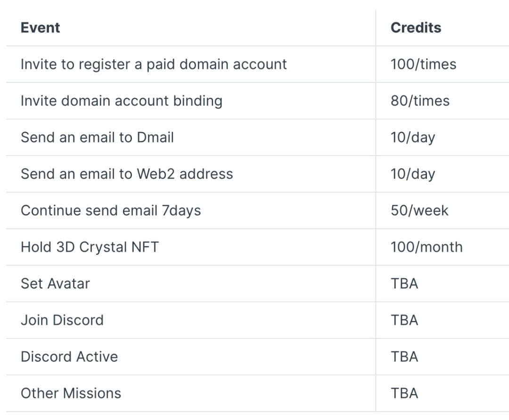Click the 80/times credits cell
509x420 pixels.
click(420, 101)
